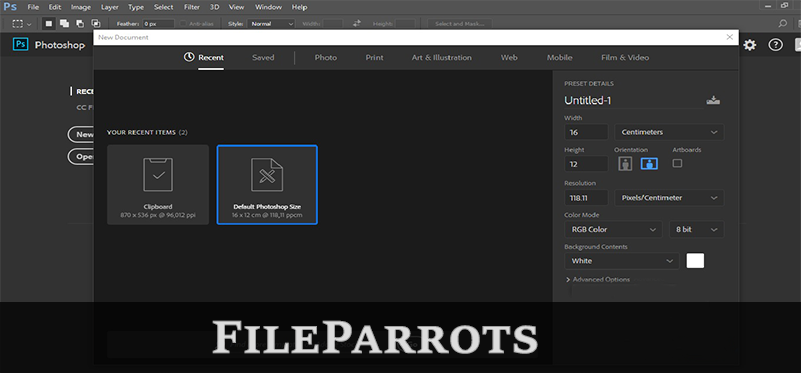Open the 3D menu

pos(215,7)
